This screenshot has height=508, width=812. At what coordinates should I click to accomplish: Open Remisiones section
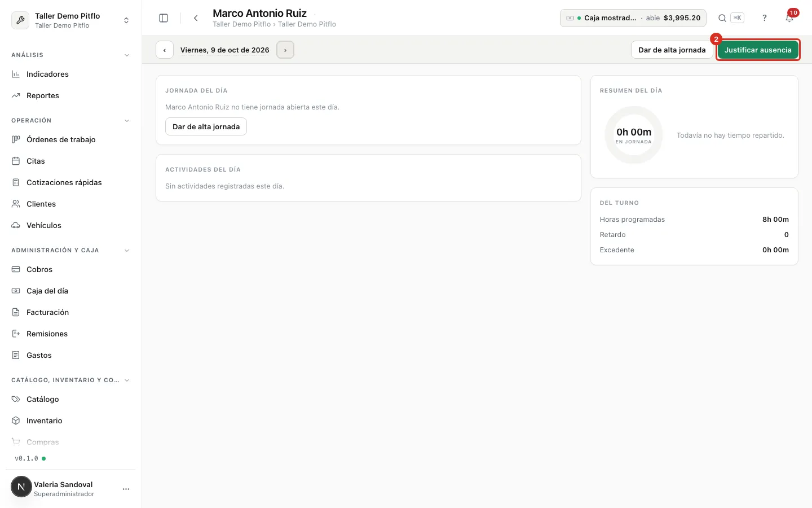pos(70,334)
